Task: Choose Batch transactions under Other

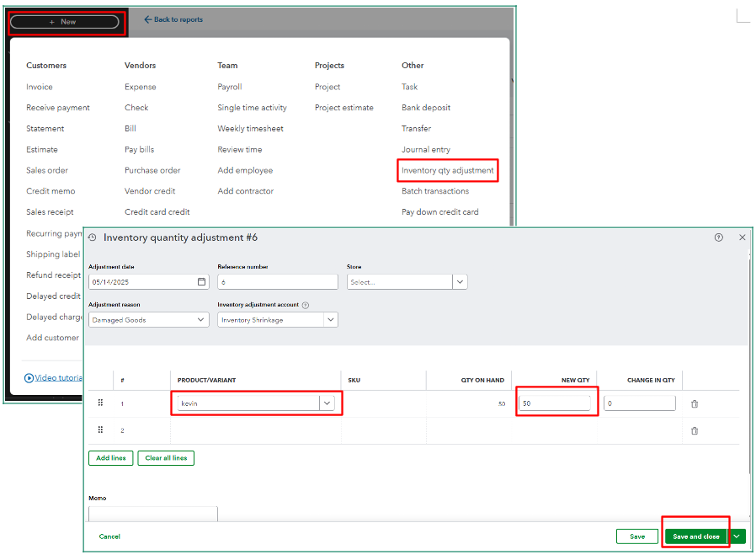Action: coord(435,191)
